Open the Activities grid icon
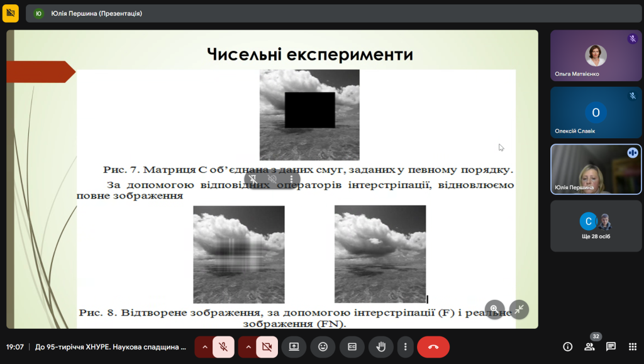 632,346
